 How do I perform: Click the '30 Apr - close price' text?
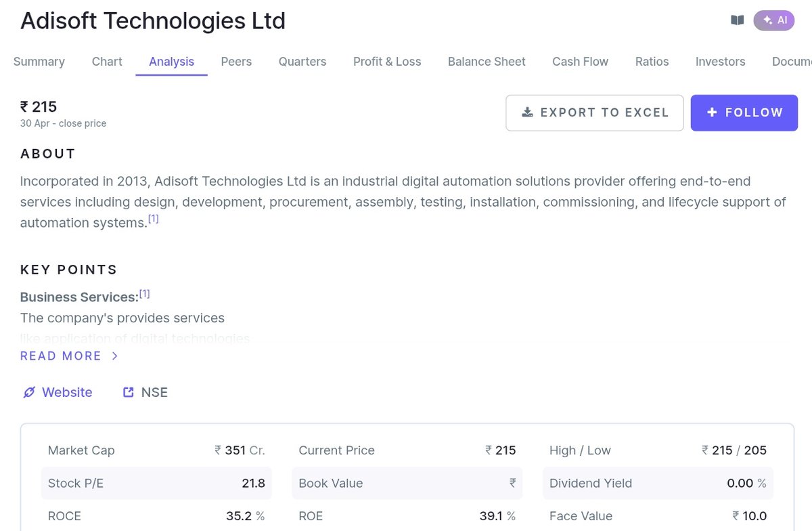pos(63,123)
